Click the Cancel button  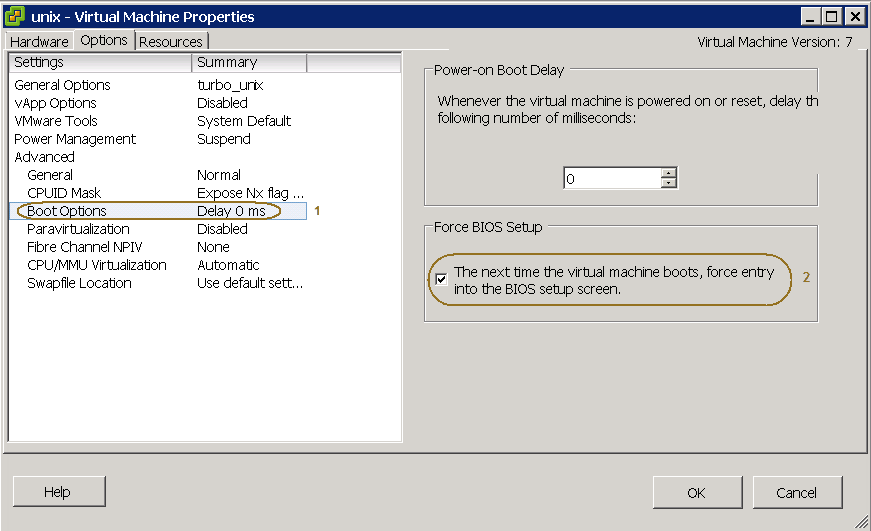[796, 492]
